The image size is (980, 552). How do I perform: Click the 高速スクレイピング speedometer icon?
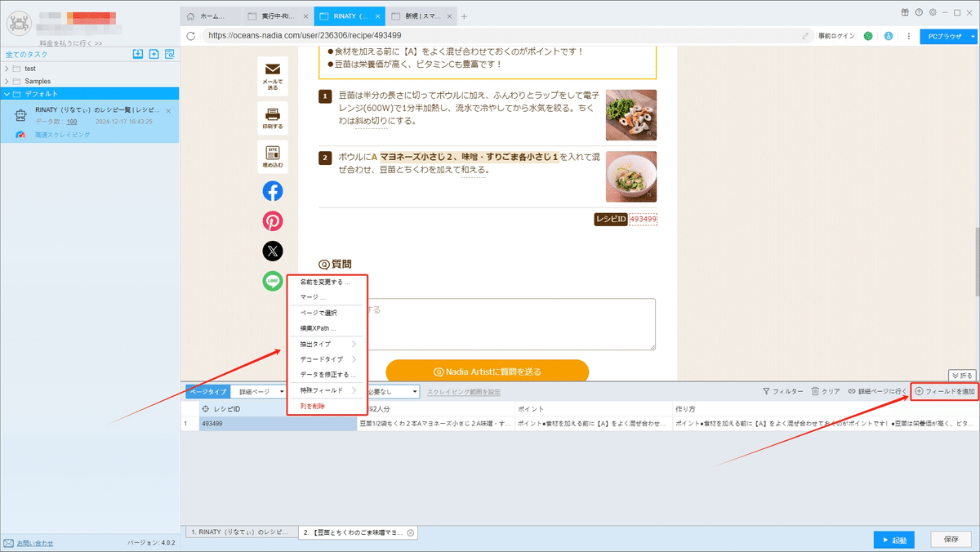tap(22, 134)
